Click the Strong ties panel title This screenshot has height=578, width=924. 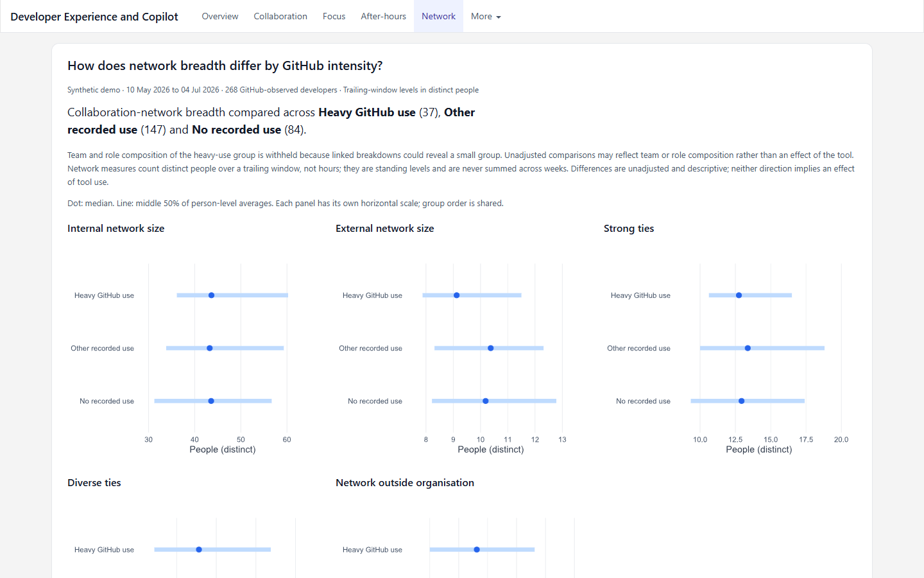pyautogui.click(x=629, y=229)
